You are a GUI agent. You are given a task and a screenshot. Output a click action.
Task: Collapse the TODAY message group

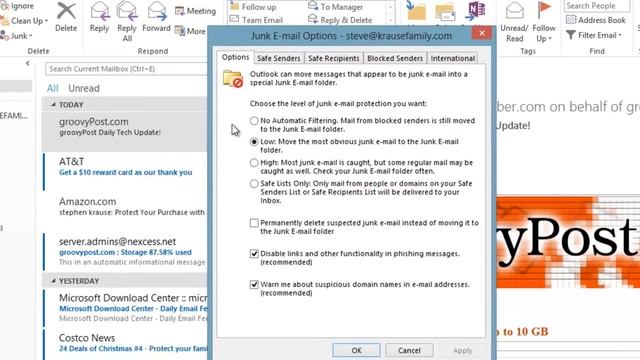pos(53,105)
